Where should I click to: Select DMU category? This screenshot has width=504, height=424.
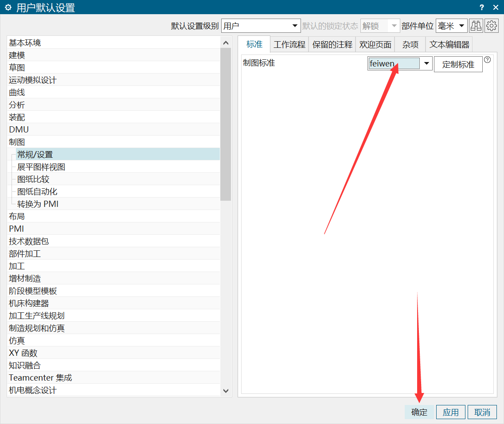pyautogui.click(x=114, y=129)
